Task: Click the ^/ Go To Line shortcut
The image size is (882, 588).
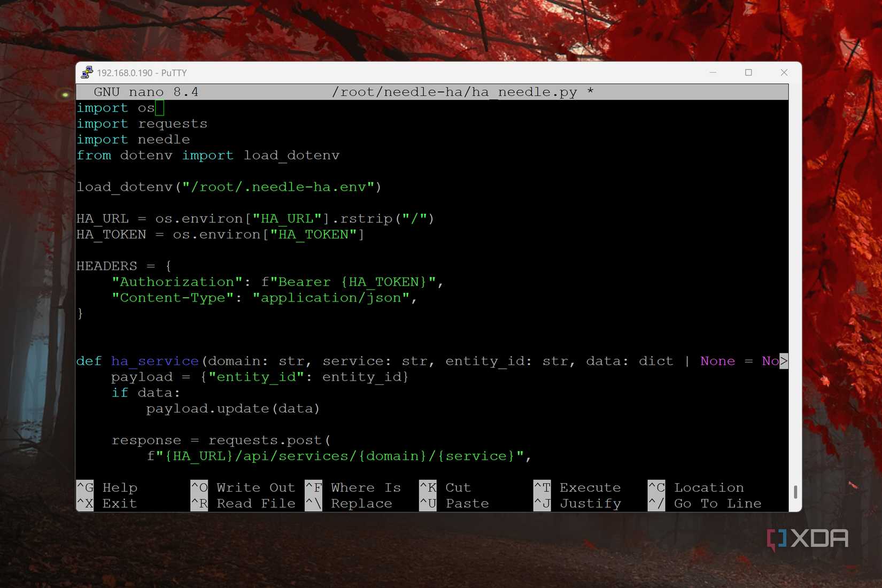Action: [x=705, y=504]
